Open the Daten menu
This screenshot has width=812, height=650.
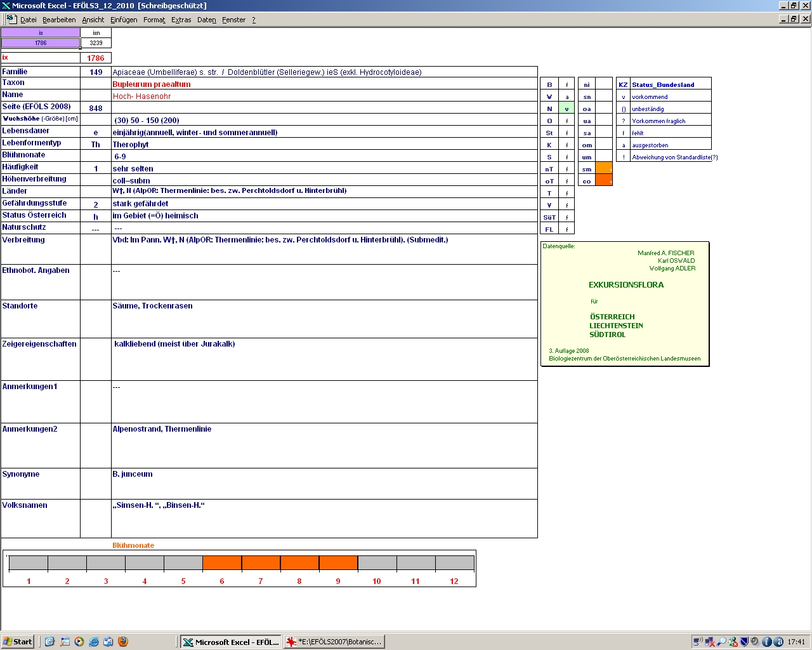(207, 20)
